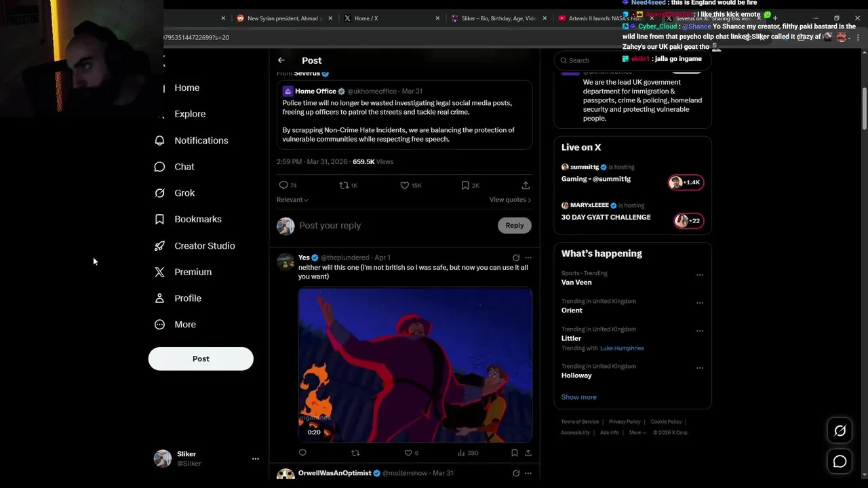Play the animated video in Yes's reply
Screen dimensions: 868x488
(415, 365)
